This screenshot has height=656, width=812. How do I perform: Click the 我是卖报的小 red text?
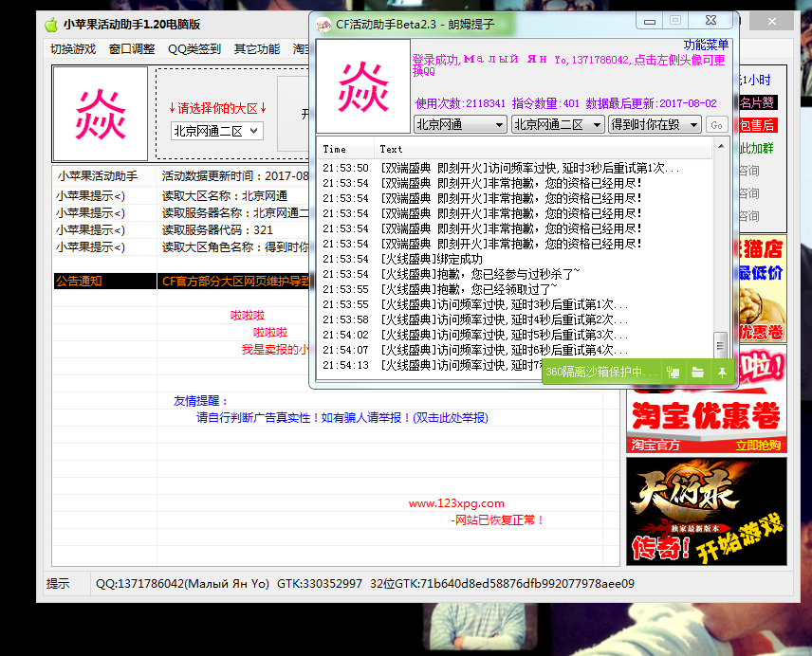[275, 350]
